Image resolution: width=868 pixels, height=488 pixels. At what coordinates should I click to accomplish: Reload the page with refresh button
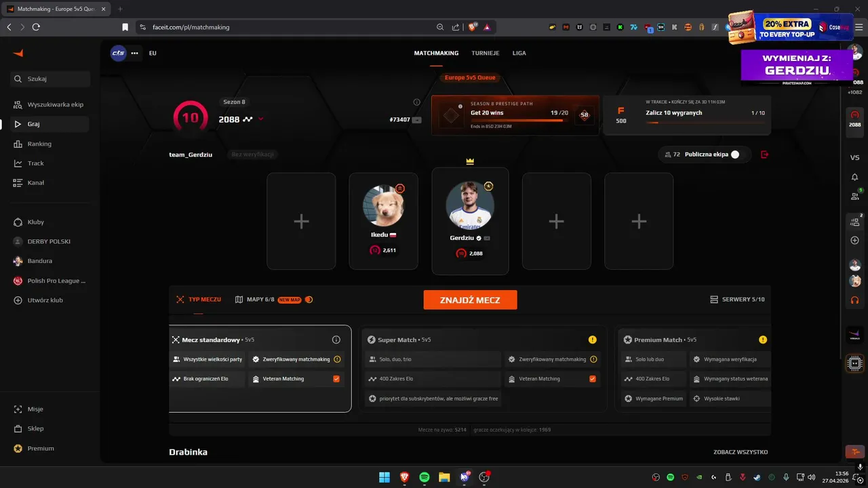click(x=36, y=27)
